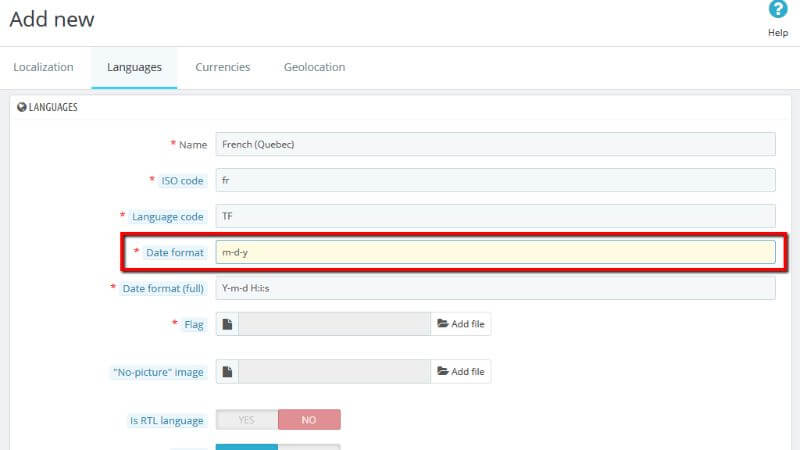Click the "No-picture" image label
This screenshot has width=800, height=450.
[158, 372]
